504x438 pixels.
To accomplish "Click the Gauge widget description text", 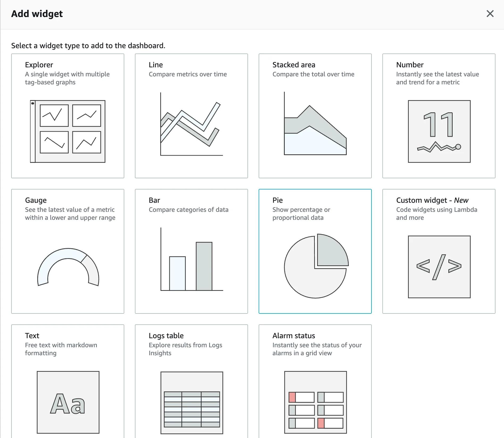I will click(x=70, y=213).
